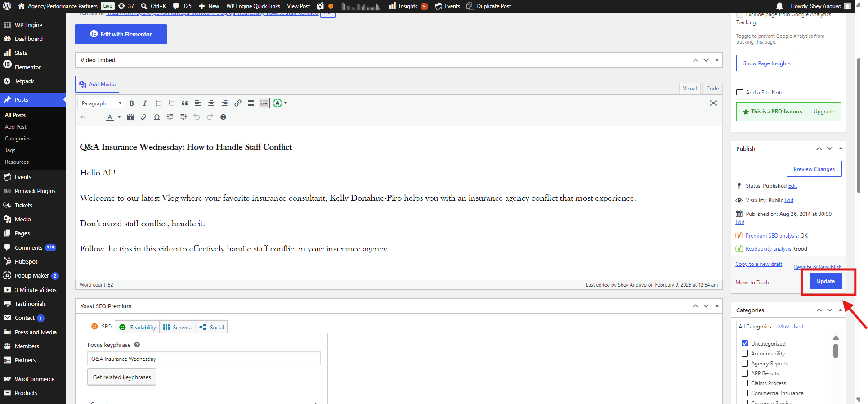Open the green shortcode icon dropdown arrow
The height and width of the screenshot is (404, 868).
(x=286, y=103)
